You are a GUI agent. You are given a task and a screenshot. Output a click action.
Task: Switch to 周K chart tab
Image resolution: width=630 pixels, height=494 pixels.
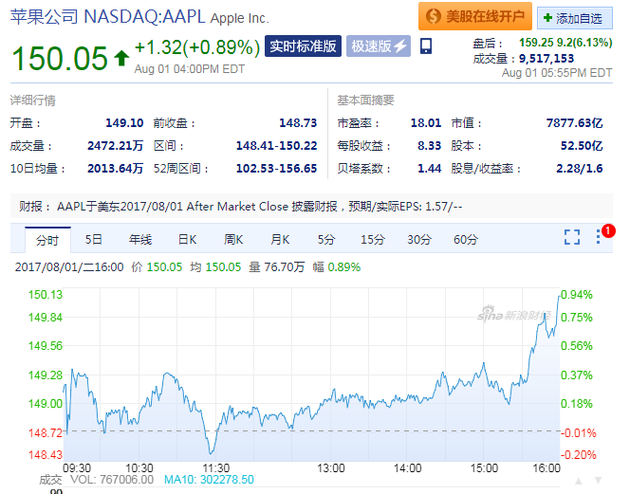point(233,240)
